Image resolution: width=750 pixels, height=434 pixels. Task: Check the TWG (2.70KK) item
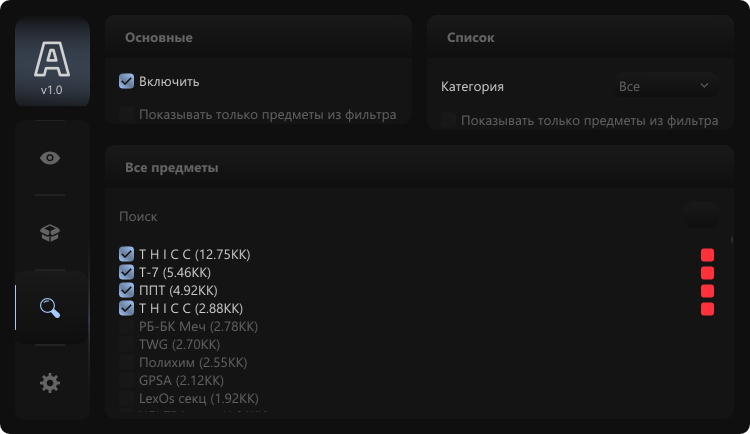point(126,345)
